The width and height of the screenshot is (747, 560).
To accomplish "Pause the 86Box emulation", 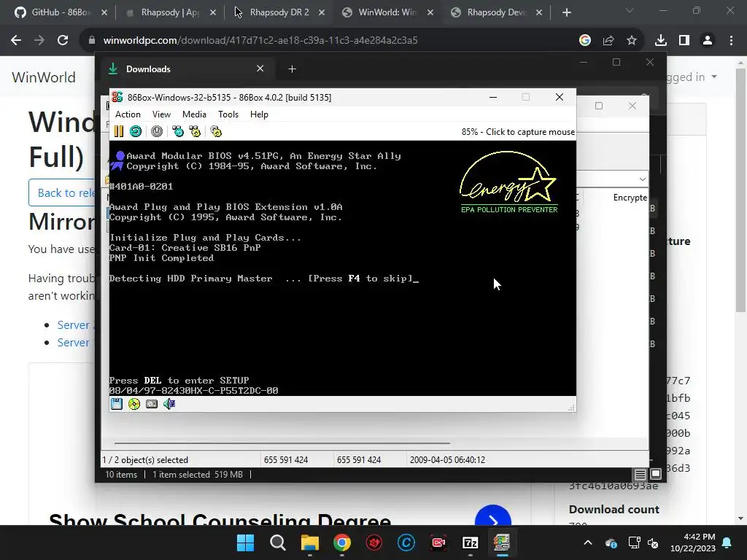I will coord(119,131).
